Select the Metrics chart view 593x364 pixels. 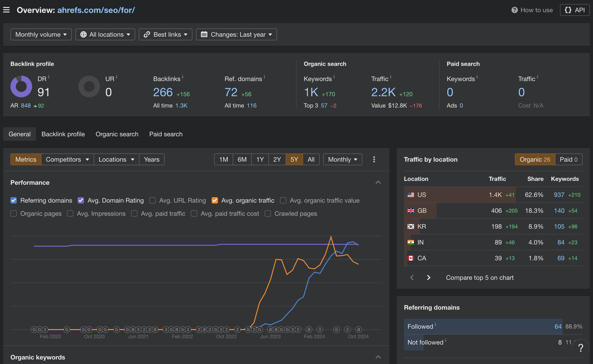tap(26, 159)
